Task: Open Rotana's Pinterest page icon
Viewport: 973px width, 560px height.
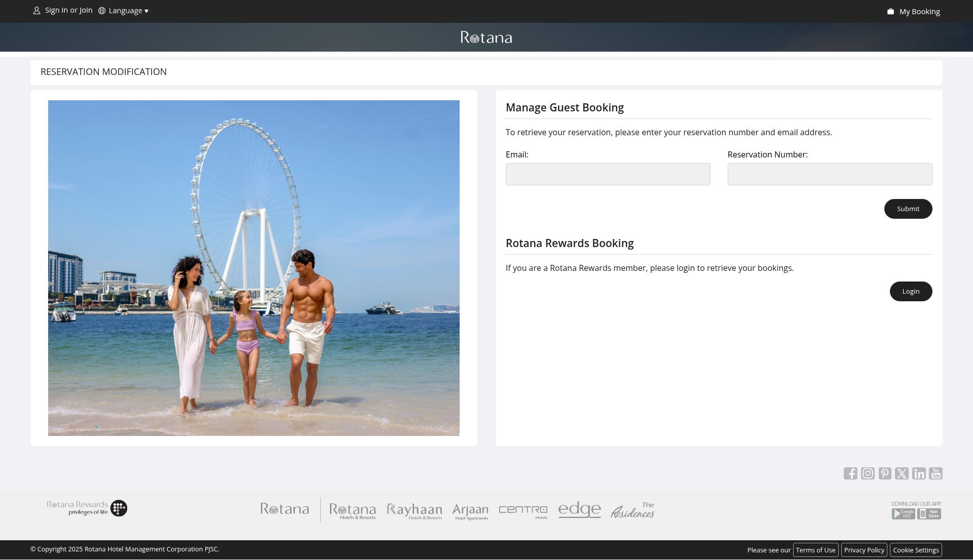Action: tap(885, 473)
